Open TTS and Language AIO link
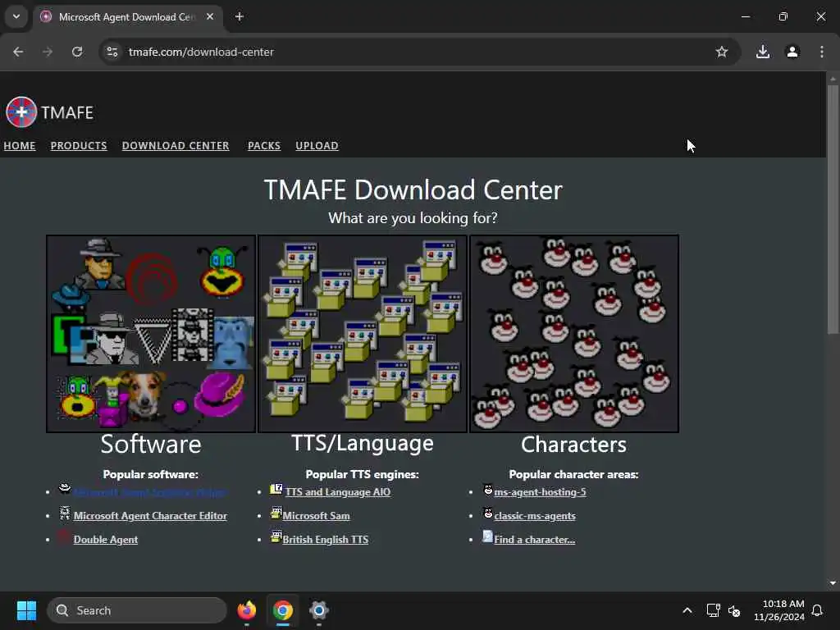 pos(338,492)
